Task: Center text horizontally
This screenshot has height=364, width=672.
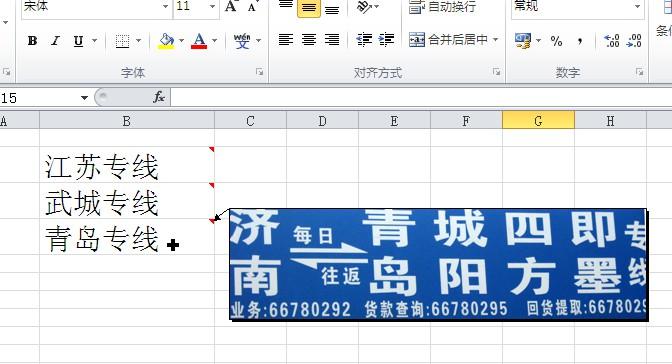Action: [309, 40]
